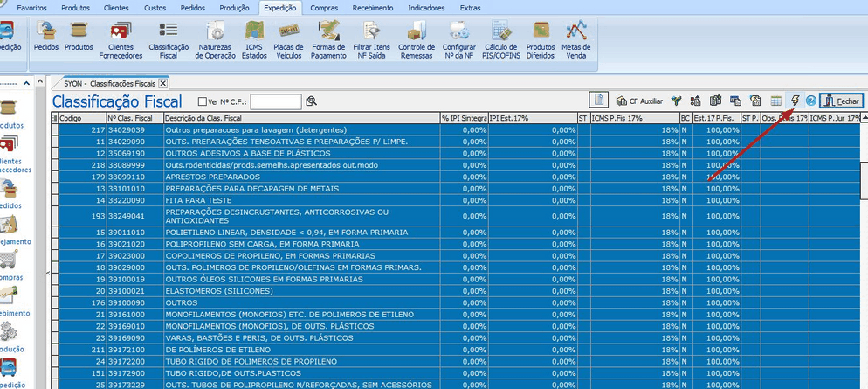Click the Nº C.F. search input field
This screenshot has height=389, width=868.
click(x=275, y=101)
